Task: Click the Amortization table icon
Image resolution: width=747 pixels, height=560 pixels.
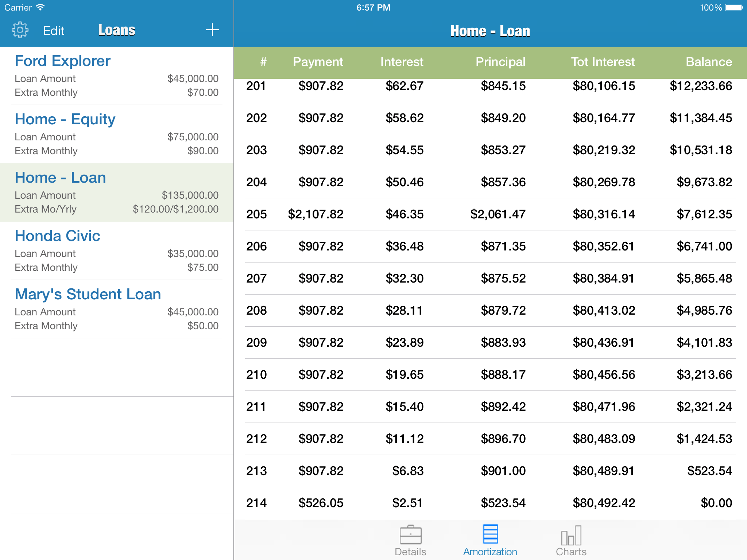Action: pos(490,534)
